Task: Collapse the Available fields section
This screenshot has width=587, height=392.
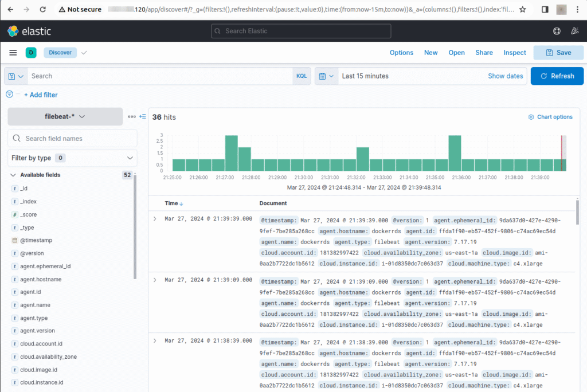Action: tap(13, 175)
